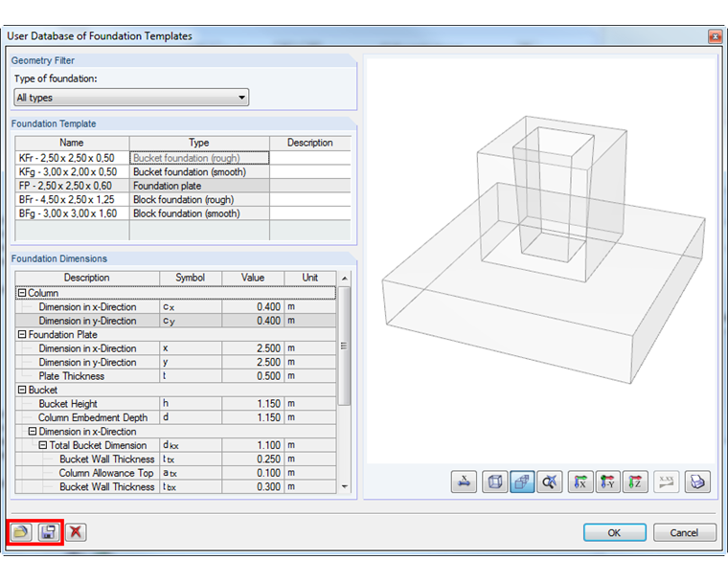Screen dimensions: 728x582
Task: Print the foundation graphic
Action: [697, 481]
